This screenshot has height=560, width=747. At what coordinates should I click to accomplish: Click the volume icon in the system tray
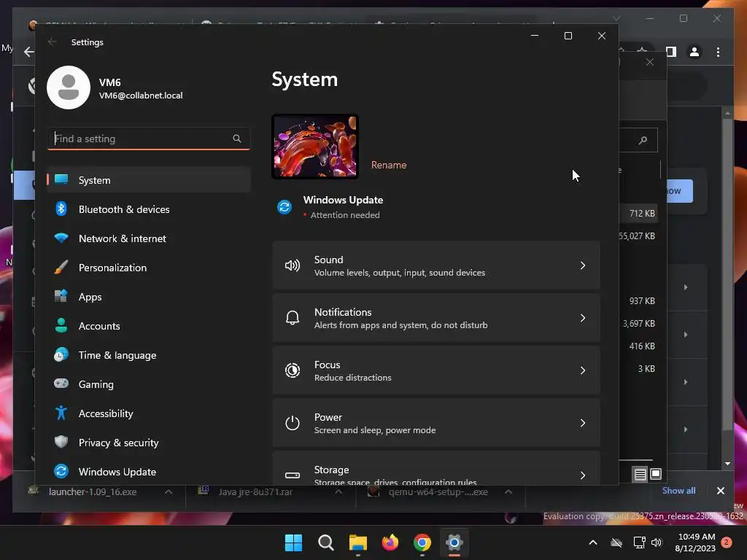pyautogui.click(x=657, y=542)
